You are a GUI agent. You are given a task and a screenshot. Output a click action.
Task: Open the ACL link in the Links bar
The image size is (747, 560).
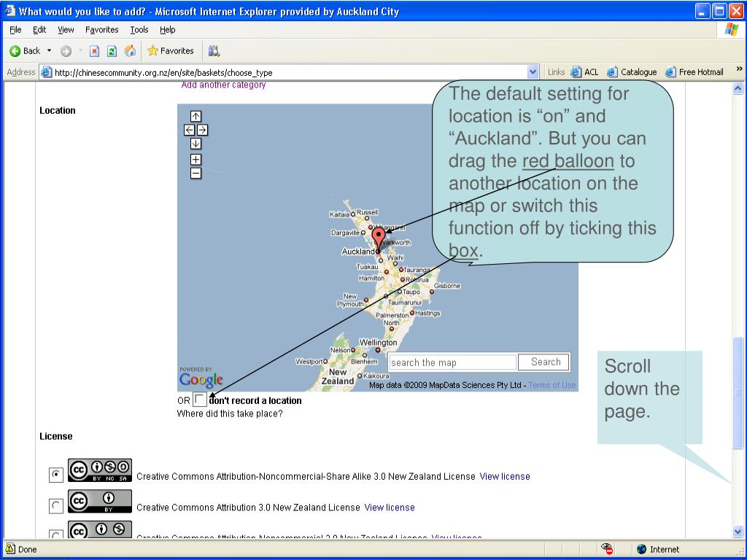584,72
